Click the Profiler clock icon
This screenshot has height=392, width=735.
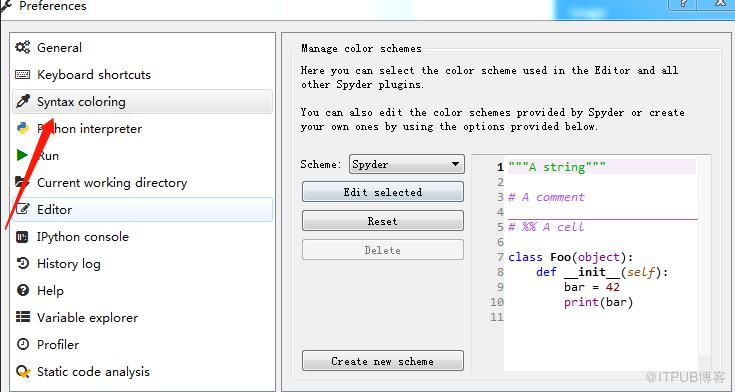[22, 344]
